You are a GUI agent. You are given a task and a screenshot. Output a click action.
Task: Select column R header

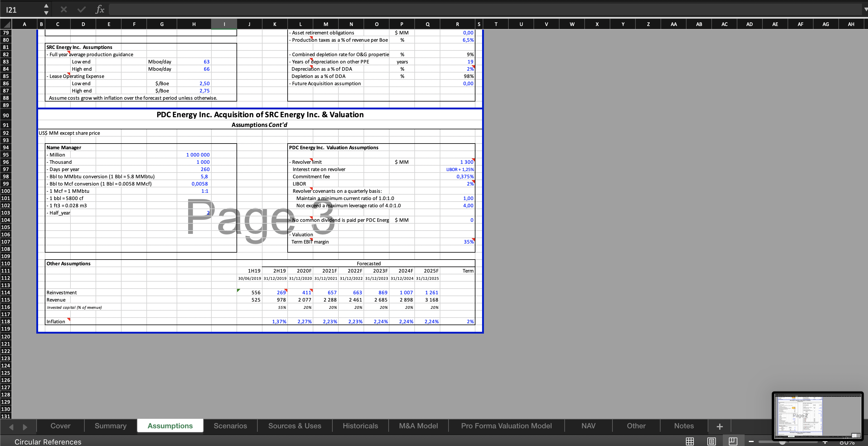(x=457, y=24)
